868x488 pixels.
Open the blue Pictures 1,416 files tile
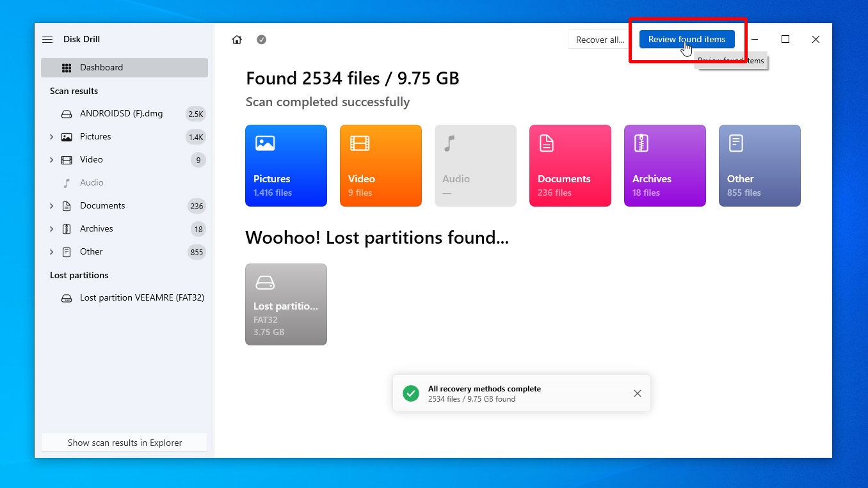286,166
